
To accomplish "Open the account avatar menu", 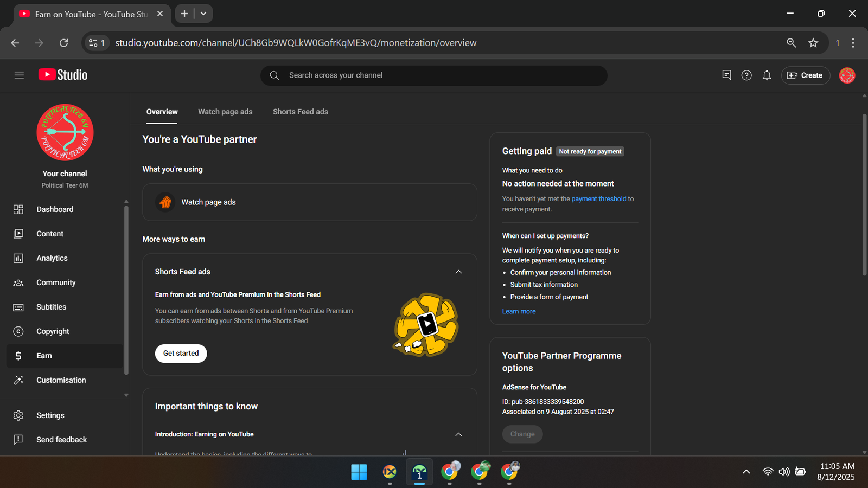I will (x=847, y=75).
